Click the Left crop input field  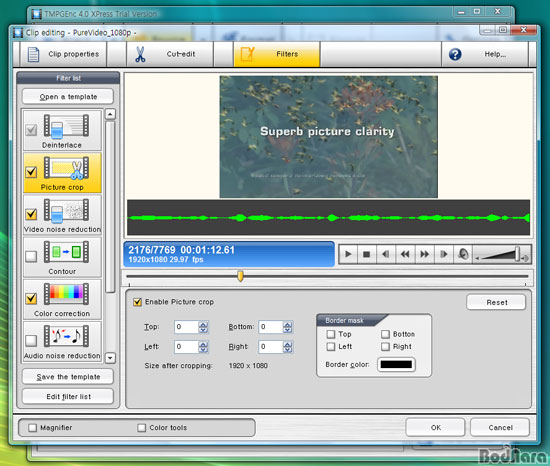point(186,347)
